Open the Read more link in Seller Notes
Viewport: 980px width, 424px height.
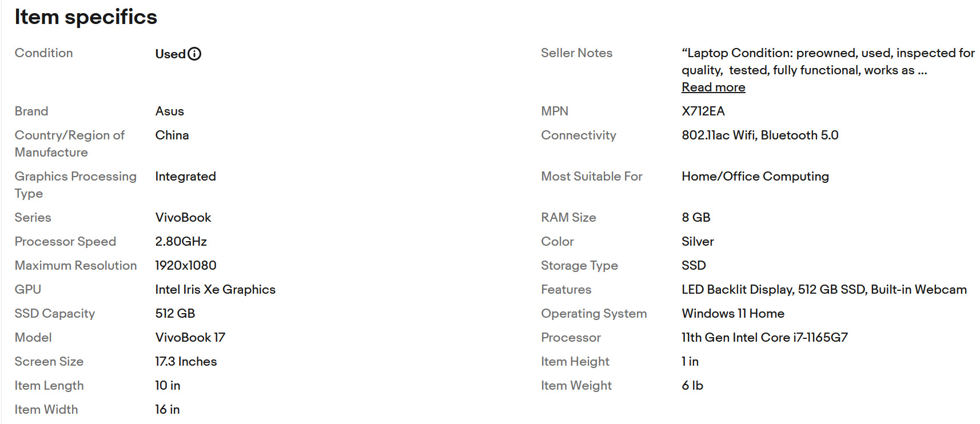713,87
